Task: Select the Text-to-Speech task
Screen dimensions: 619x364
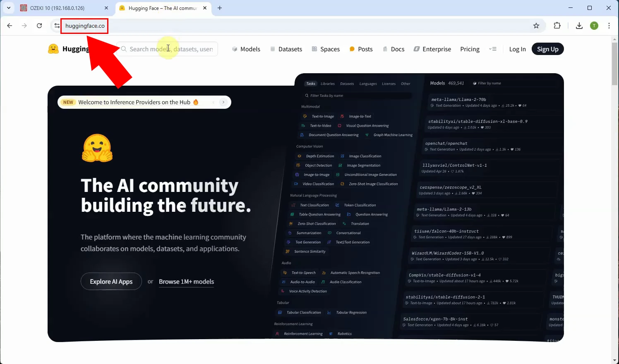Action: pyautogui.click(x=299, y=273)
